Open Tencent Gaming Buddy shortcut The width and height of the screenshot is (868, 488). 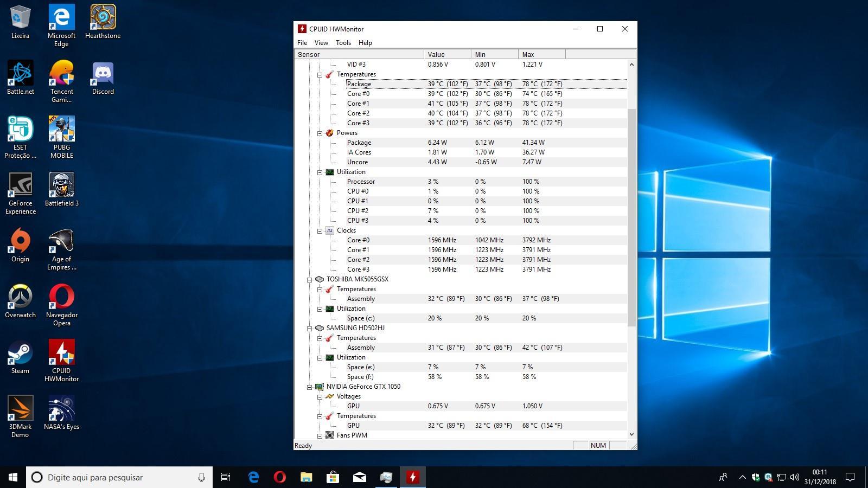coord(61,81)
